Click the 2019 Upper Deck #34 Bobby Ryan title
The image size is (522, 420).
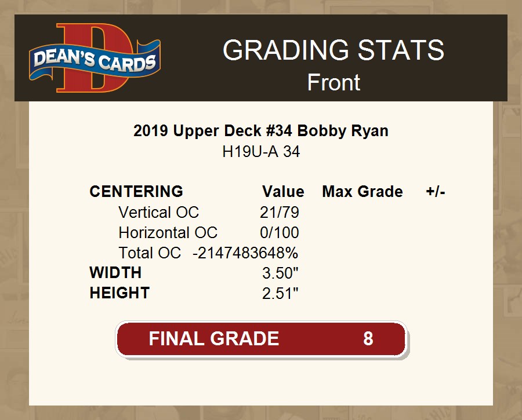(x=261, y=131)
